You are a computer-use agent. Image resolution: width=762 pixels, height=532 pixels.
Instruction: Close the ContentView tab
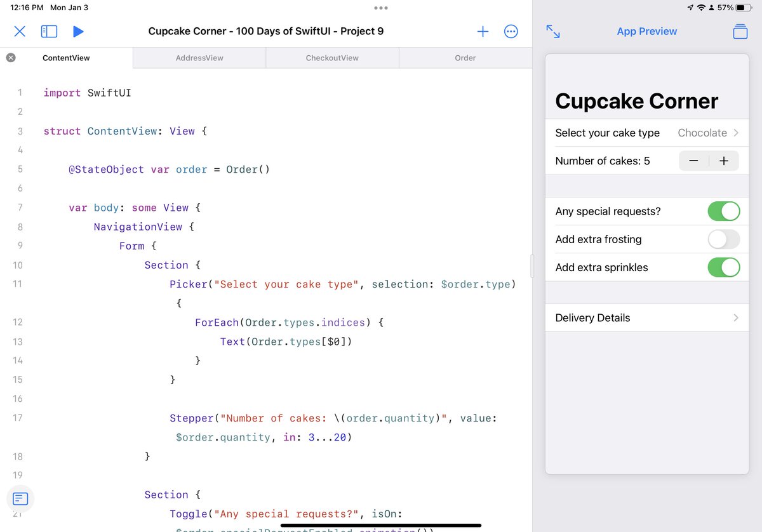11,57
